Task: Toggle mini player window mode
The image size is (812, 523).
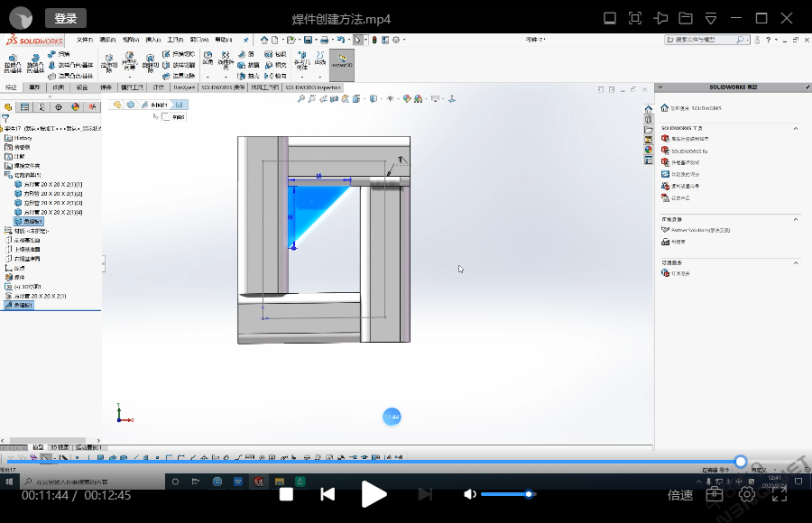Action: 610,19
